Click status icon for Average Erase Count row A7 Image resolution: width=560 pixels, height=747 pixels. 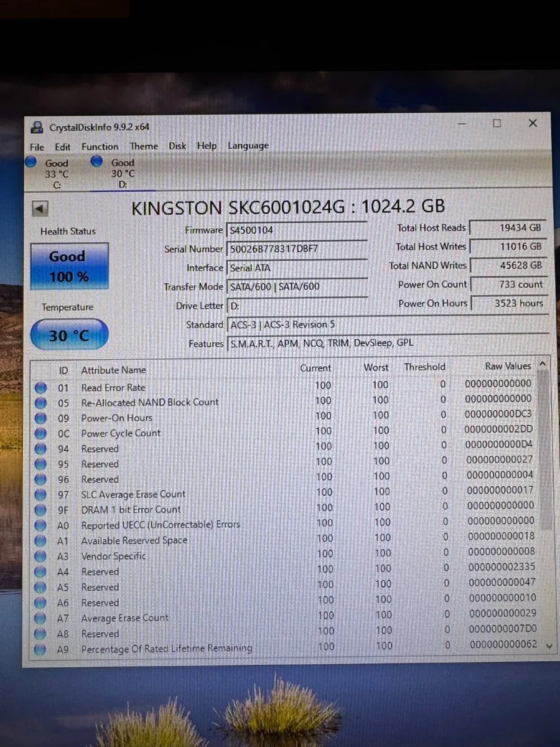coord(40,618)
